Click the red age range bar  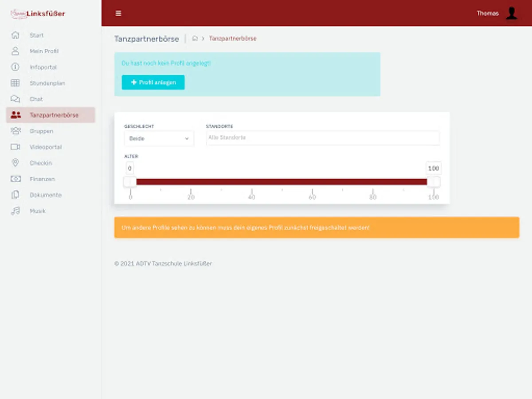click(282, 182)
